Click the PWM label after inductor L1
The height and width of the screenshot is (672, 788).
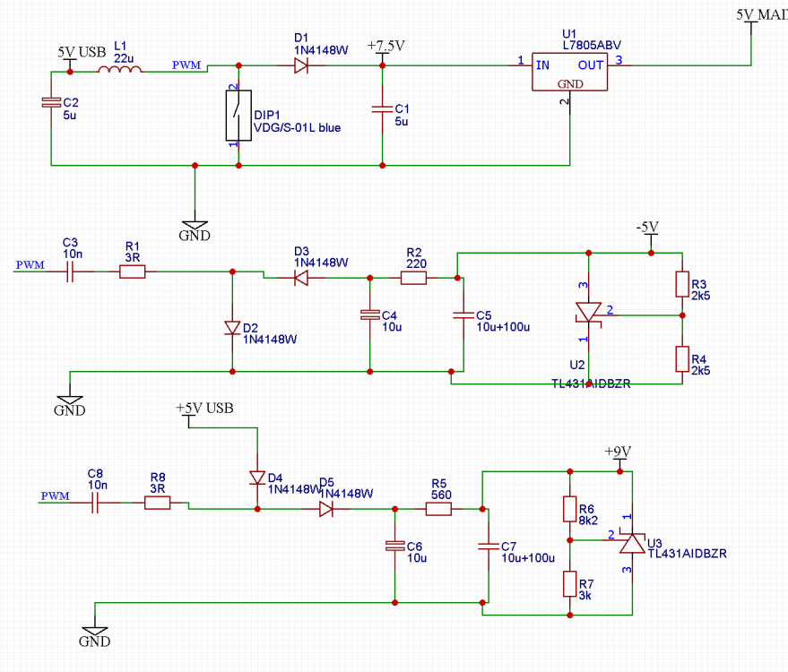(x=186, y=65)
